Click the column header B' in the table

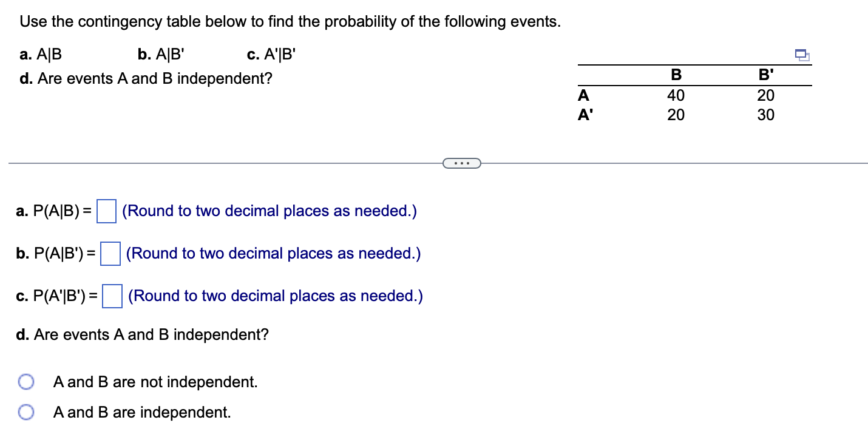pos(765,75)
